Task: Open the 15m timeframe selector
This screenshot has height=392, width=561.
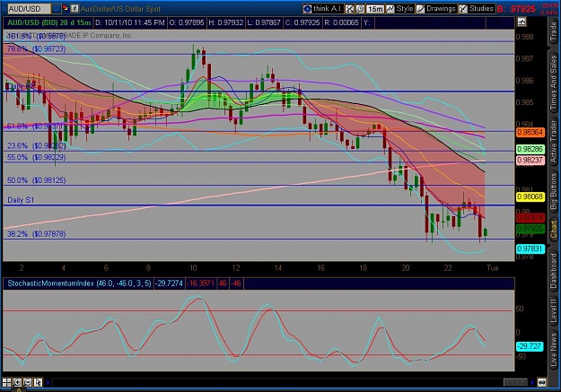Action: (x=375, y=9)
